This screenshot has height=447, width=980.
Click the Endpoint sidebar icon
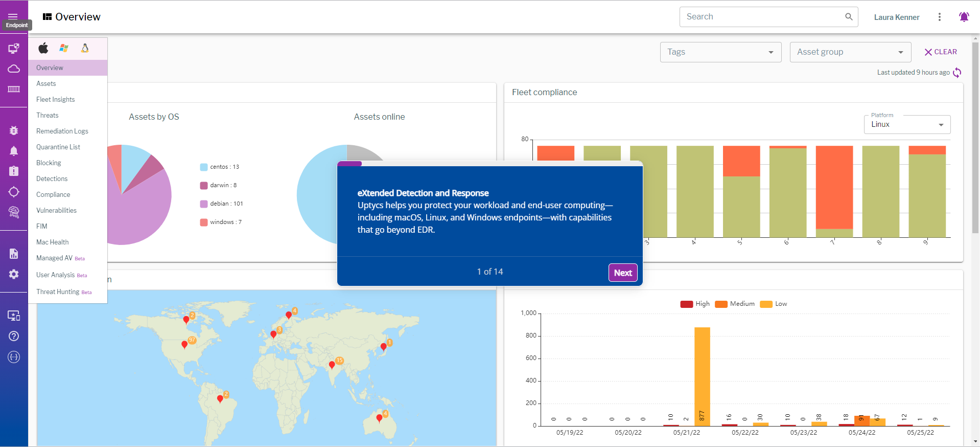coord(14,49)
